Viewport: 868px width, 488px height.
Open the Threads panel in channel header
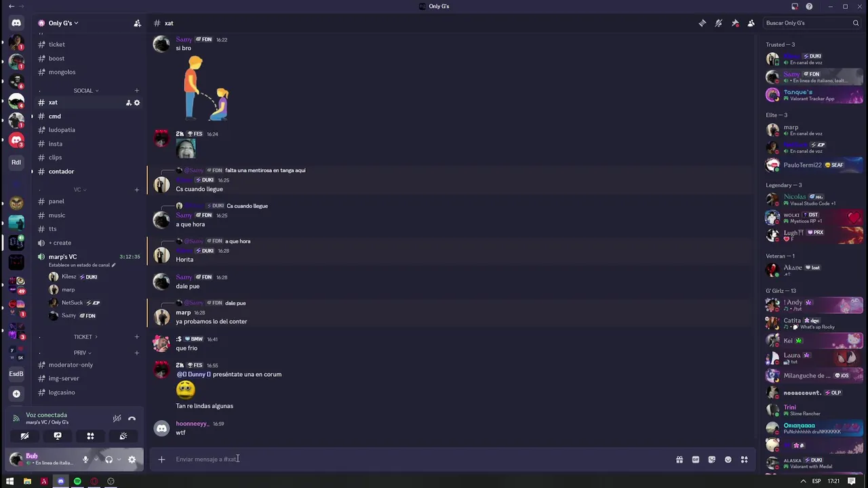point(703,23)
